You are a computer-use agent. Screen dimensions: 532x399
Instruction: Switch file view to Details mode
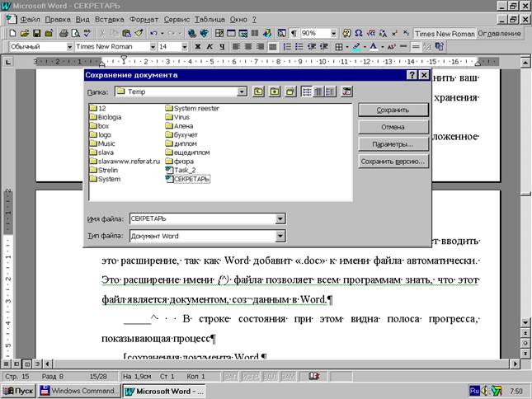pos(318,92)
